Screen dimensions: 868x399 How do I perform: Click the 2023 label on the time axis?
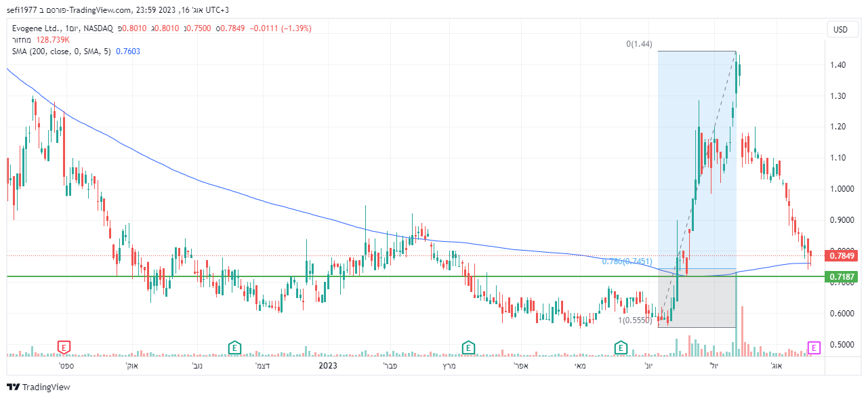[x=328, y=366]
